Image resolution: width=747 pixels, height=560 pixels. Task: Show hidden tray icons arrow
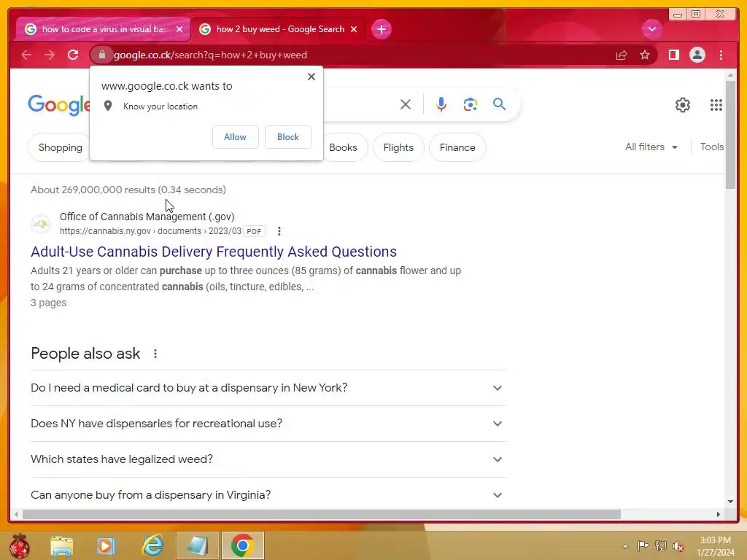pos(625,546)
